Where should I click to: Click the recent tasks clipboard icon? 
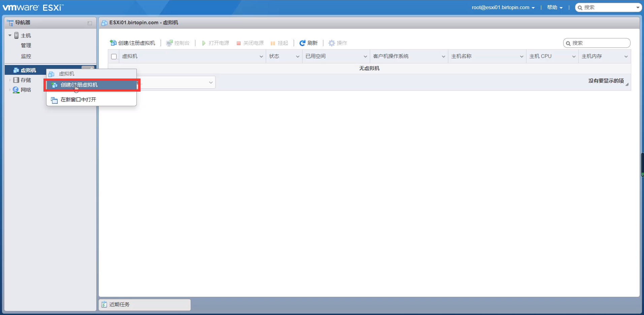pyautogui.click(x=104, y=304)
